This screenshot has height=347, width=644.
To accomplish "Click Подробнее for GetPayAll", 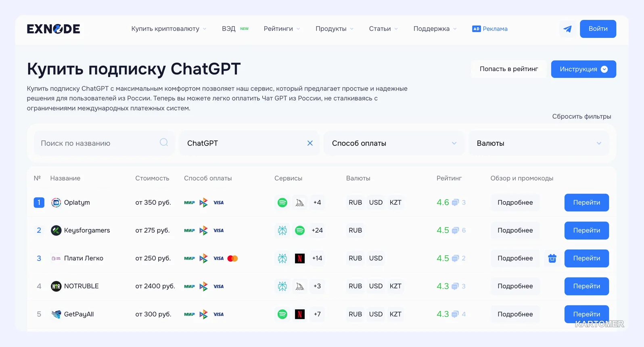I will 515,314.
